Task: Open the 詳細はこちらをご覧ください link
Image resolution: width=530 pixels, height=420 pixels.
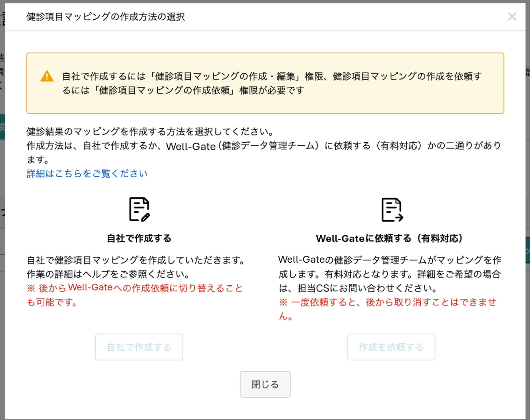Action: point(87,174)
